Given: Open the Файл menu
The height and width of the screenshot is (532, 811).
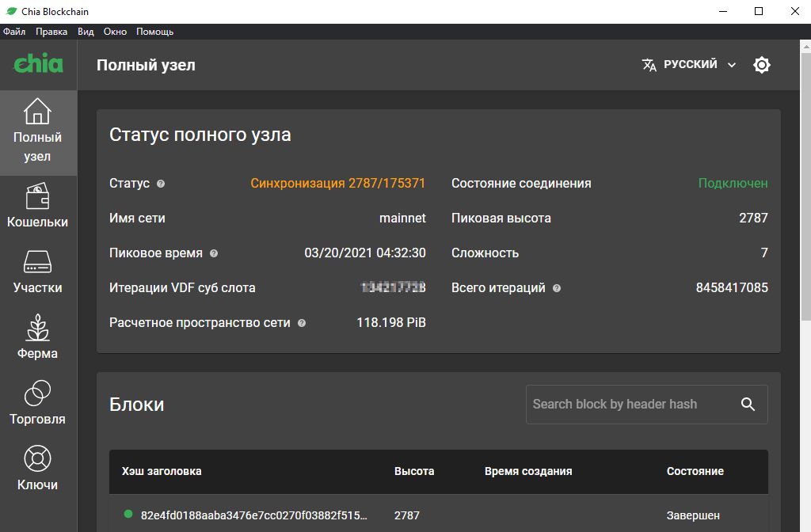Looking at the screenshot, I should (x=14, y=32).
